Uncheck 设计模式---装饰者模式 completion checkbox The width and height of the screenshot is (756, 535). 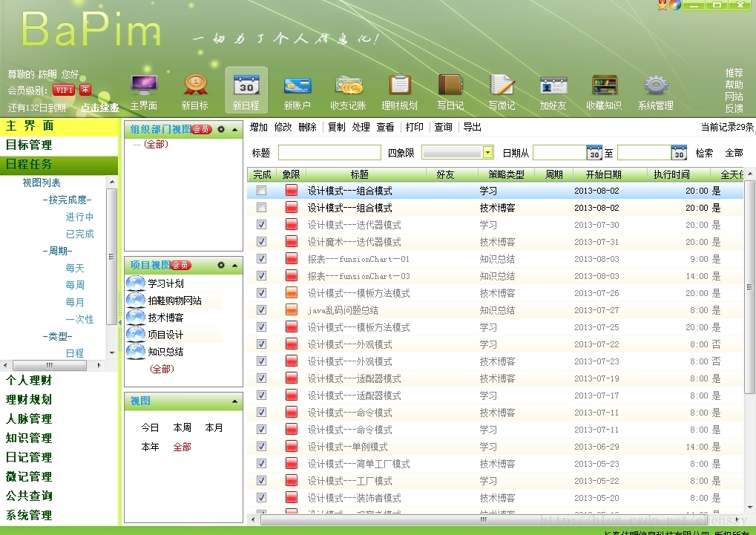tap(261, 497)
